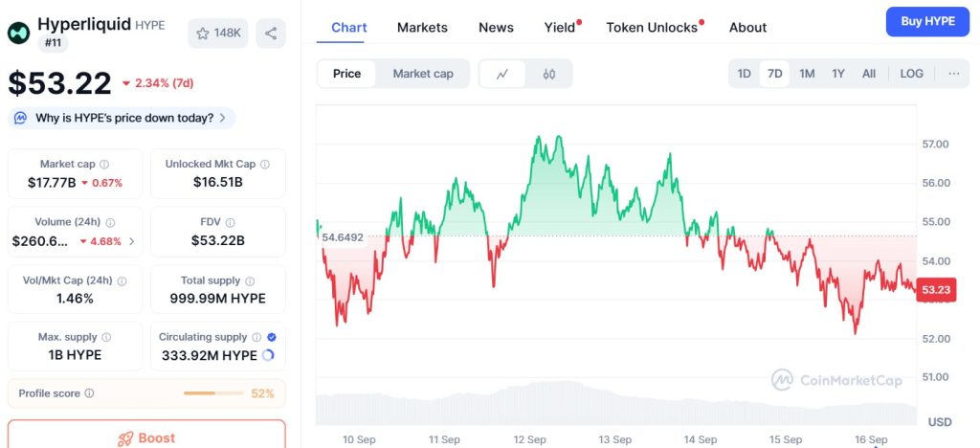Click the Max. supply info icon
The height and width of the screenshot is (448, 980).
106,337
